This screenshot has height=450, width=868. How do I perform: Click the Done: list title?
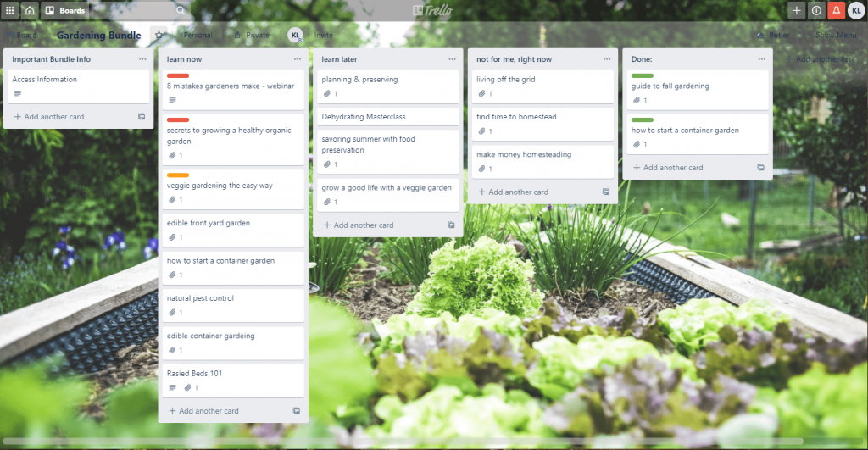pyautogui.click(x=642, y=59)
